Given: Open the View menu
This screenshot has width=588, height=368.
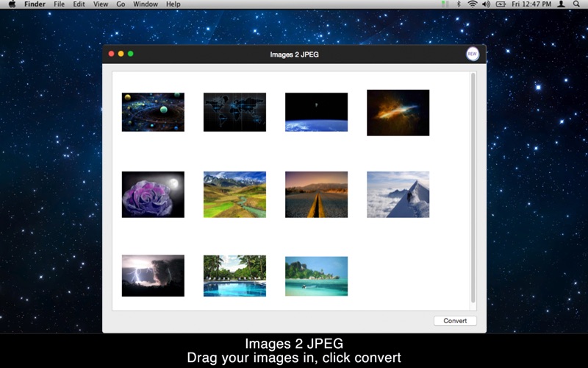Looking at the screenshot, I should [x=101, y=4].
